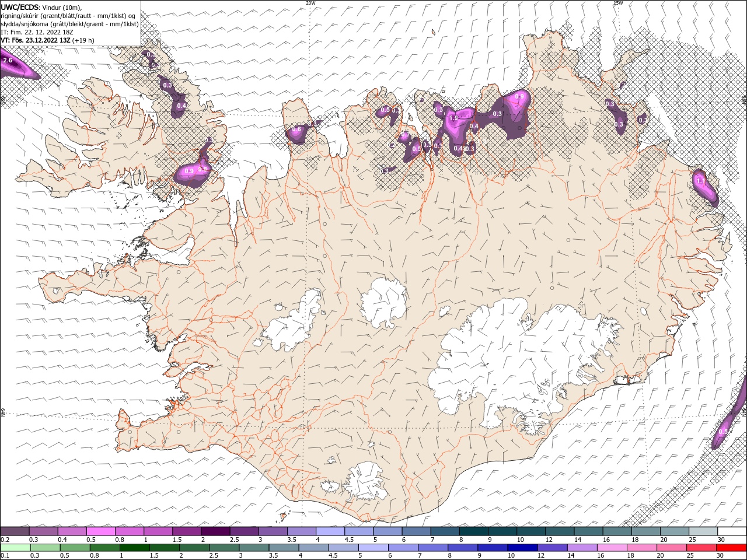This screenshot has height=560, width=747.
Task: Select upper legend pink swatch at 0.5
Action: pyautogui.click(x=100, y=531)
